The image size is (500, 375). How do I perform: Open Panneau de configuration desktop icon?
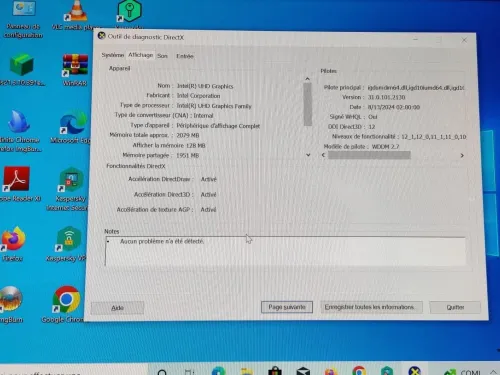pos(23,18)
